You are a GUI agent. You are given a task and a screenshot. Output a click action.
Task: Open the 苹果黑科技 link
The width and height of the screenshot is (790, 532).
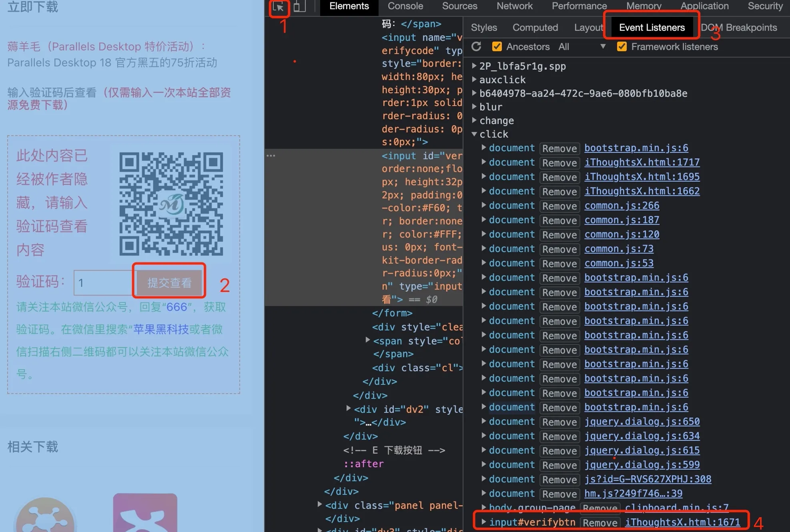(161, 329)
